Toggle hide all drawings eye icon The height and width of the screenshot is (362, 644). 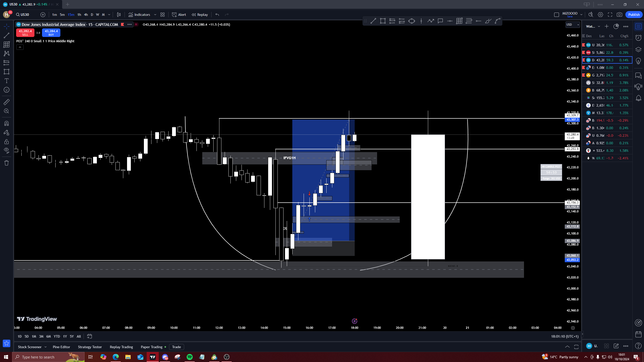tap(7, 150)
